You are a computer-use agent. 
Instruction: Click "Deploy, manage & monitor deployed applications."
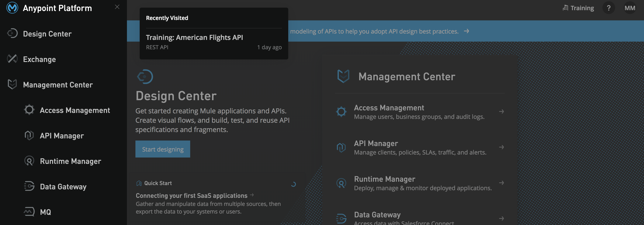[423, 188]
